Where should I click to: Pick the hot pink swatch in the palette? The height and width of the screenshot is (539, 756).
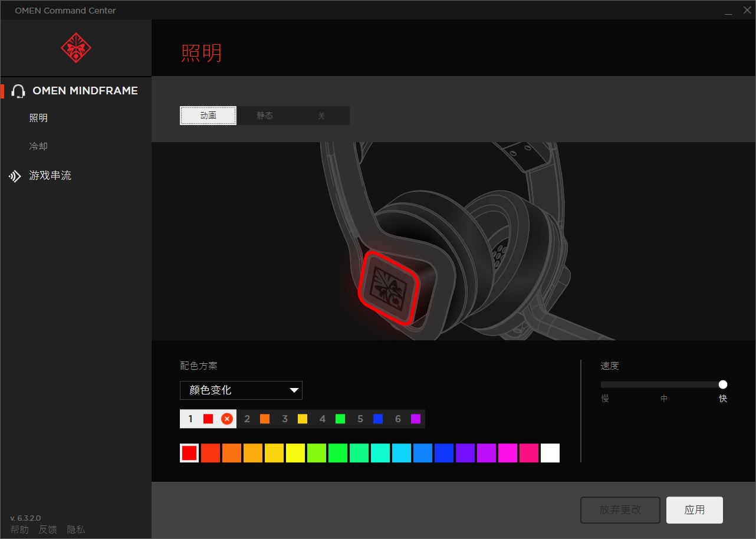pyautogui.click(x=529, y=453)
